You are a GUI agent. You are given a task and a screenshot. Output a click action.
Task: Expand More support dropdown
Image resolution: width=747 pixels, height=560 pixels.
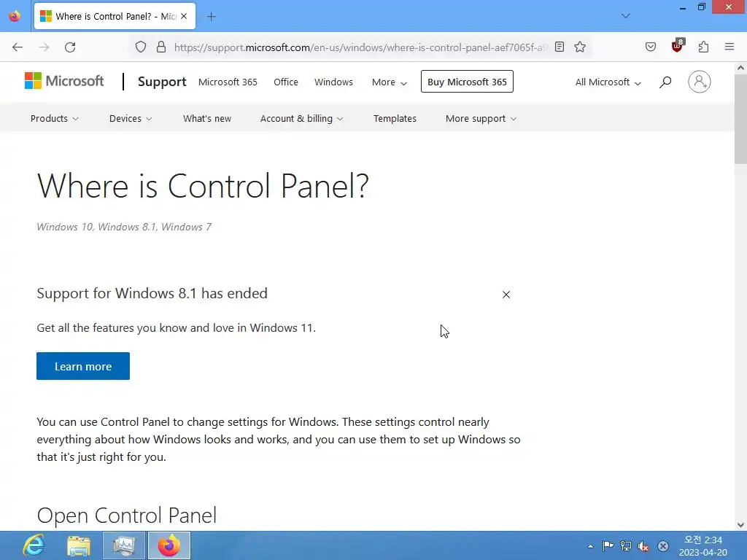pos(481,119)
